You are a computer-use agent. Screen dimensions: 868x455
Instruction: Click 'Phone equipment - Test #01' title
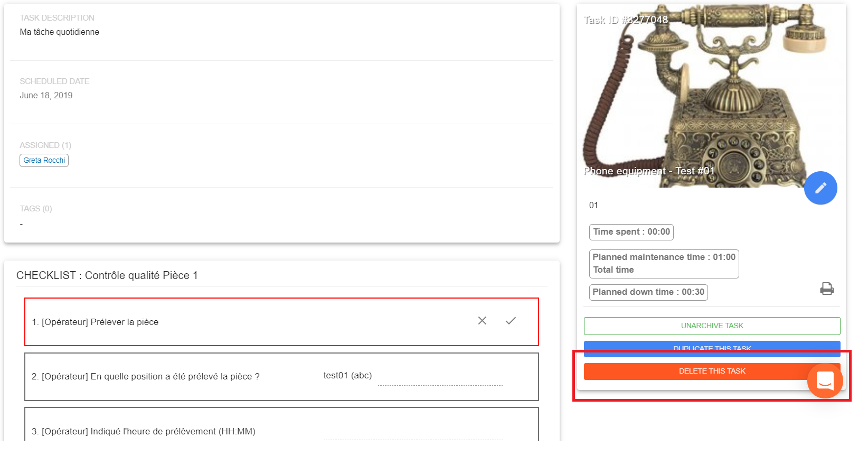pyautogui.click(x=649, y=171)
